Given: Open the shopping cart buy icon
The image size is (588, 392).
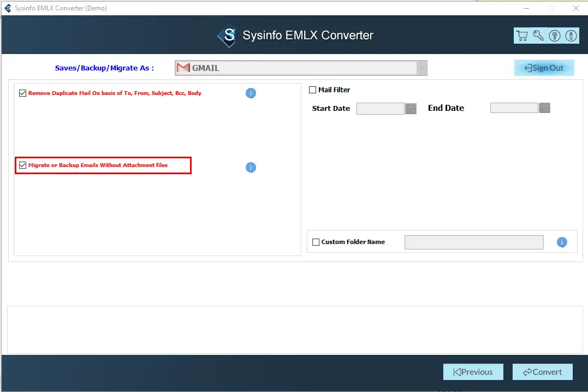Looking at the screenshot, I should coord(521,35).
